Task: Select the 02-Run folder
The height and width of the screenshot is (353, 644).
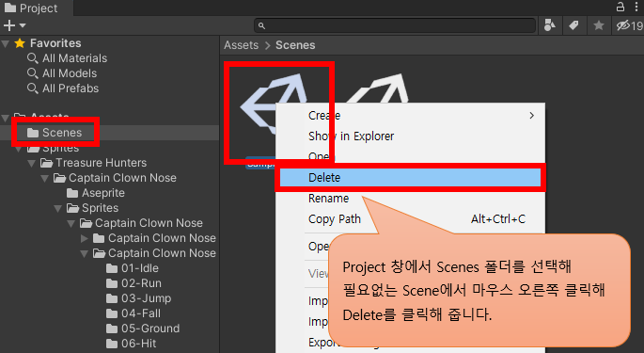Action: 141,283
